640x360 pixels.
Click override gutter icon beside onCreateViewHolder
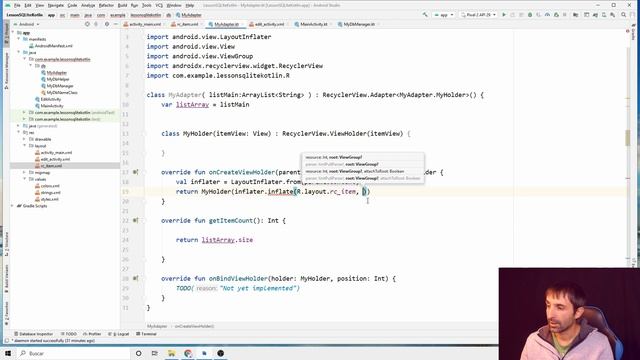coord(135,172)
